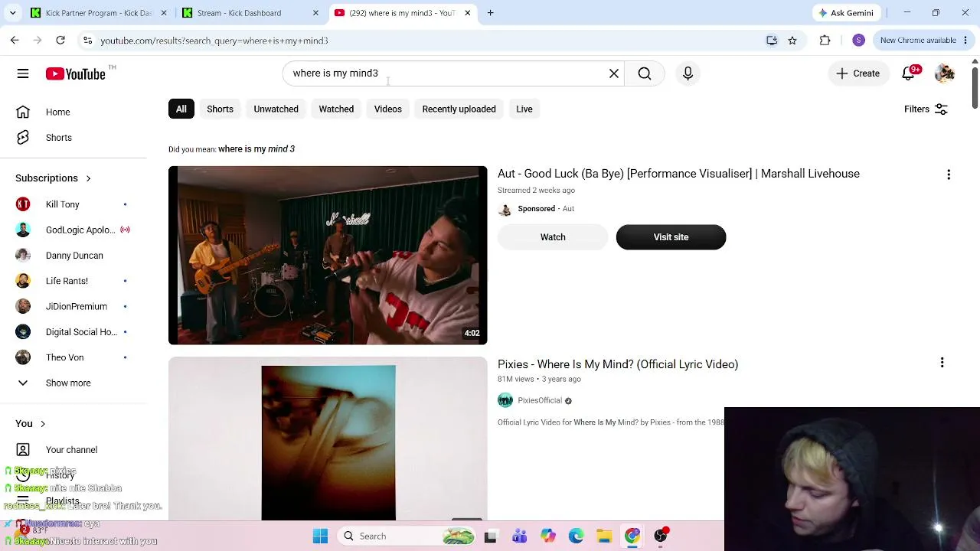
Task: Open more actions for the Aut ad
Action: [949, 174]
